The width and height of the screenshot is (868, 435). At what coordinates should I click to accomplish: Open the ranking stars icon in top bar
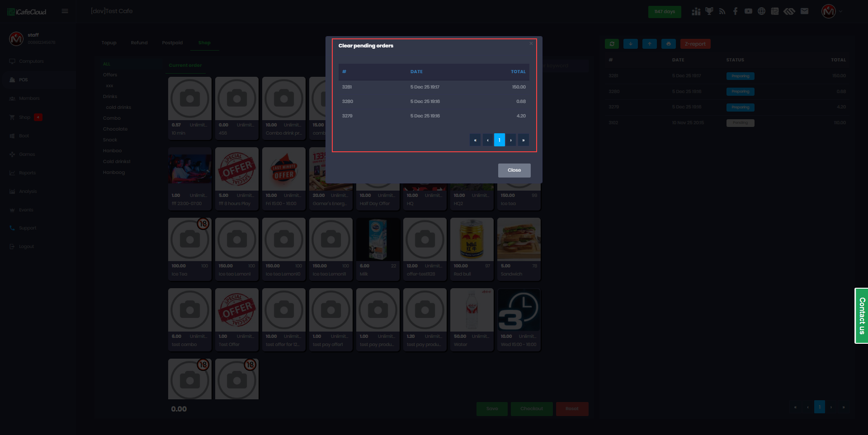[696, 11]
